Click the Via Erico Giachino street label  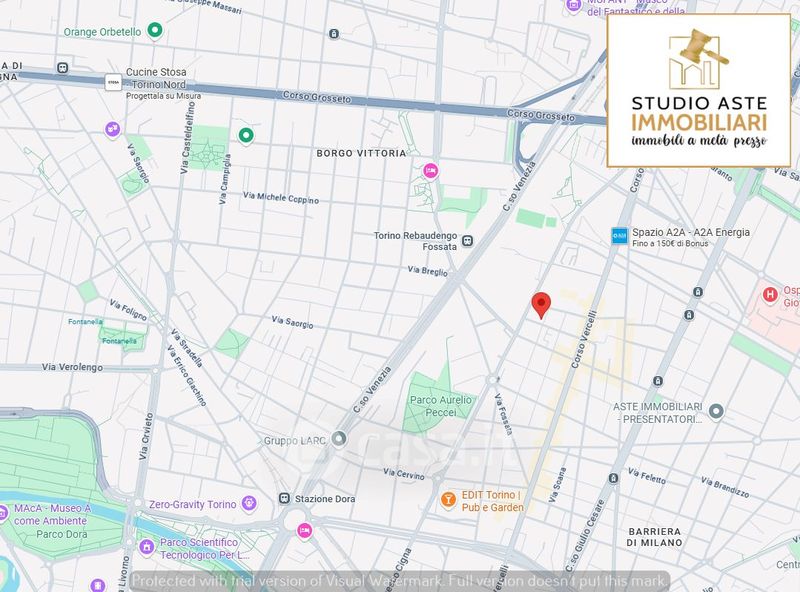(187, 375)
